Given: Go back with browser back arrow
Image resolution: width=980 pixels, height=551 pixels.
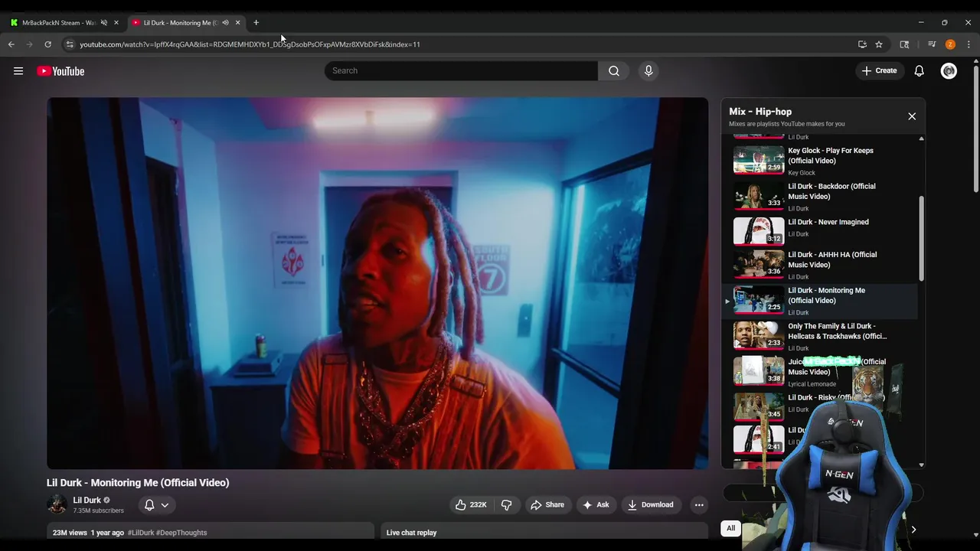Looking at the screenshot, I should pos(11,44).
